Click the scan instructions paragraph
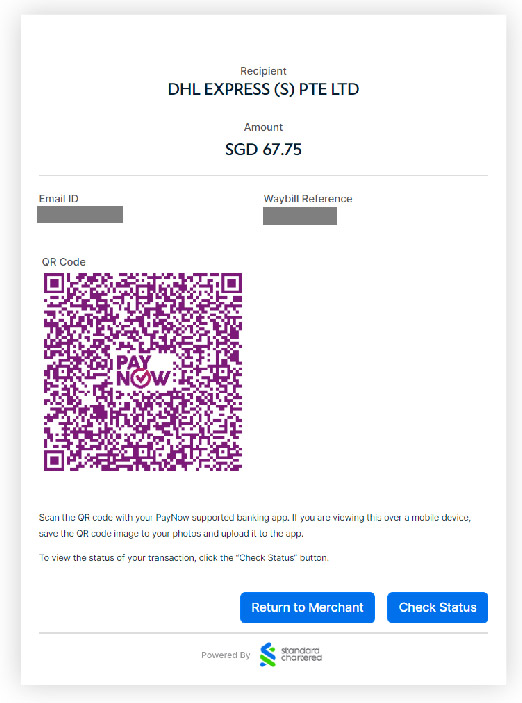The height and width of the screenshot is (703, 522). tap(255, 525)
